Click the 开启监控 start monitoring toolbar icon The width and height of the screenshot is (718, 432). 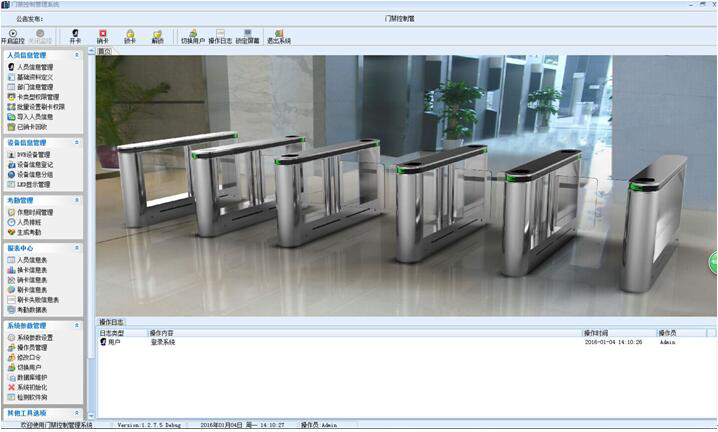pos(13,35)
